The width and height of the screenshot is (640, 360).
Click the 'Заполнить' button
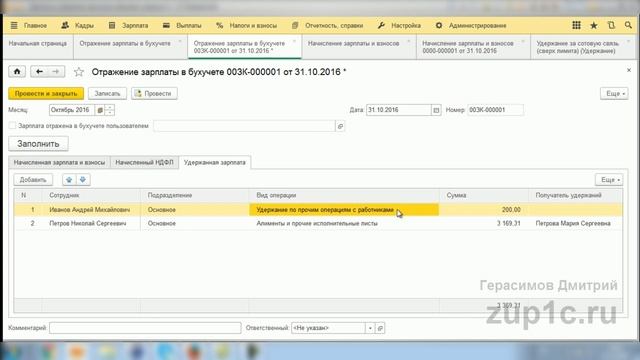click(38, 144)
